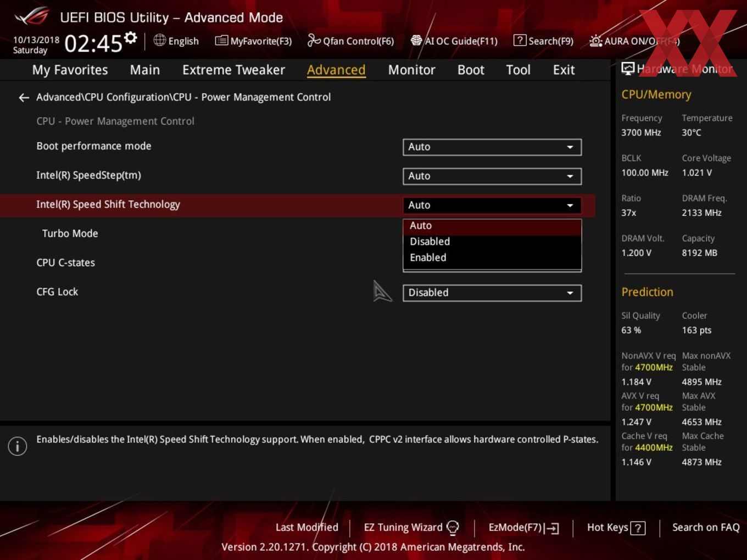Go to the Boot tab
The width and height of the screenshot is (747, 560).
click(x=471, y=70)
